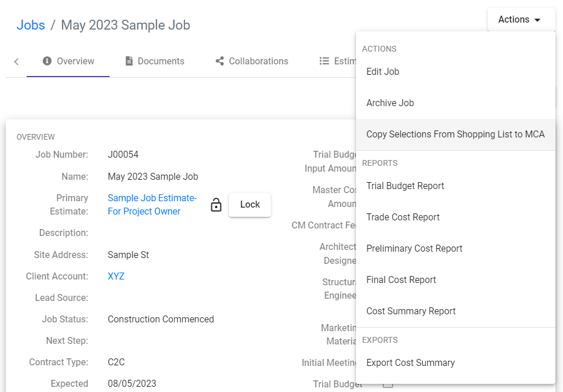The image size is (563, 392).
Task: Select Edit Job from menu
Action: (x=383, y=72)
